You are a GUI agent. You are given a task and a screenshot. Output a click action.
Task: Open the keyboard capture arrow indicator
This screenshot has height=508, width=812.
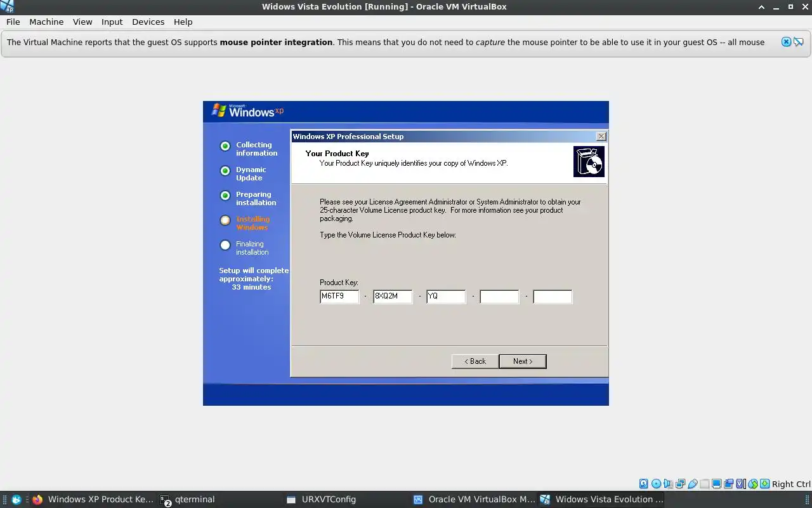pyautogui.click(x=764, y=484)
